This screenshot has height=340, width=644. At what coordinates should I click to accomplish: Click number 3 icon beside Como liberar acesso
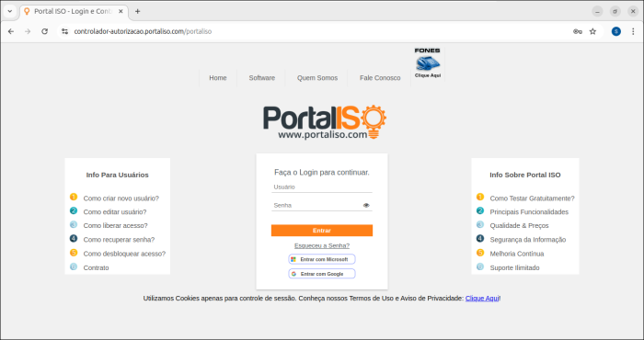[74, 225]
